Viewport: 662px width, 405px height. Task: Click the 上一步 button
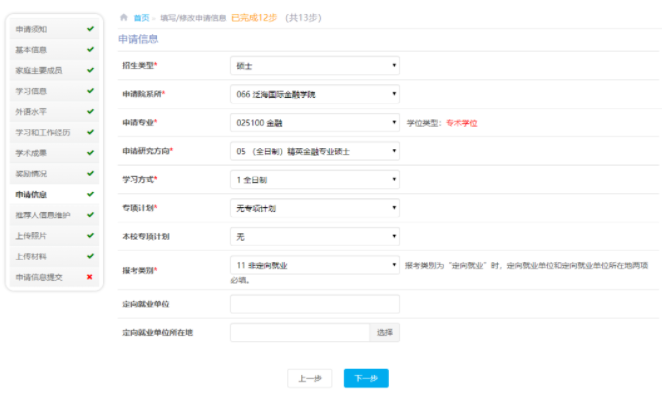[x=309, y=378]
